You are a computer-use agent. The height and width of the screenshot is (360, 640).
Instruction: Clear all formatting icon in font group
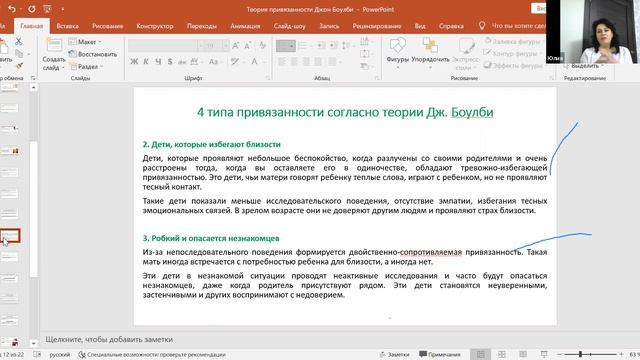pyautogui.click(x=262, y=46)
